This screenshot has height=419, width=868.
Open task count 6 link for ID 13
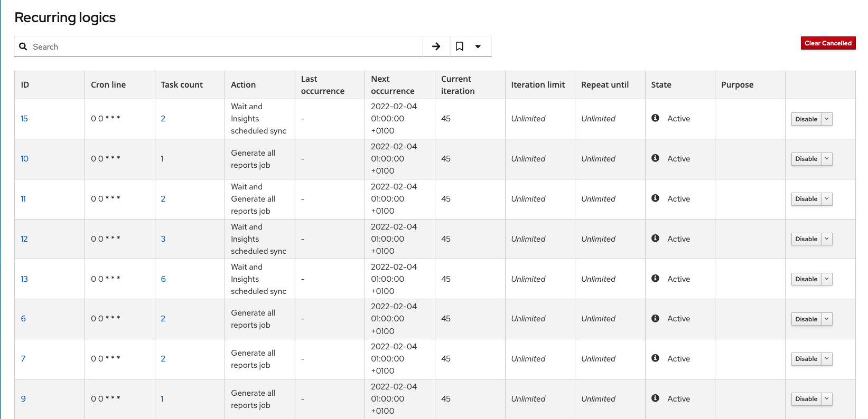click(x=163, y=279)
